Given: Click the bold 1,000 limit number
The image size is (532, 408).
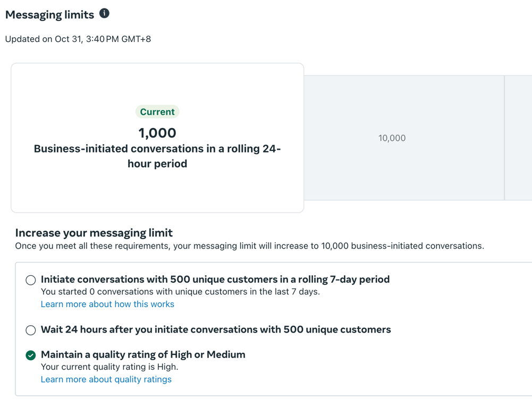Looking at the screenshot, I should click(157, 133).
